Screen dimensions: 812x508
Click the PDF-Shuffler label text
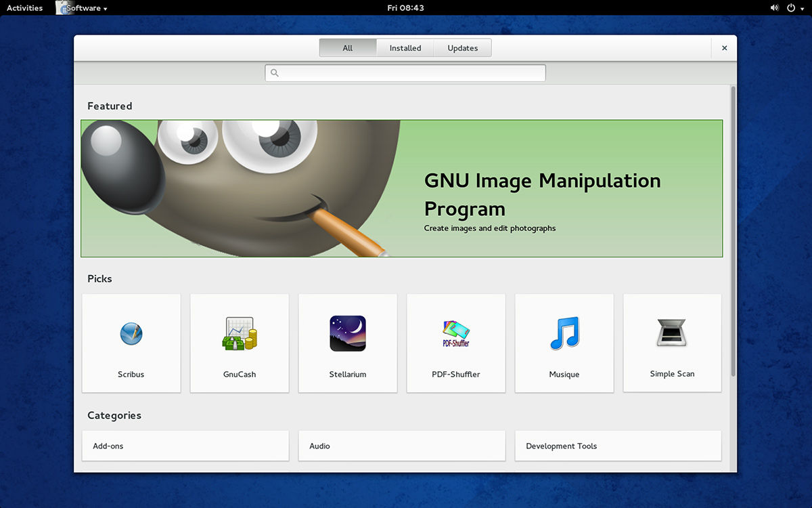click(456, 374)
